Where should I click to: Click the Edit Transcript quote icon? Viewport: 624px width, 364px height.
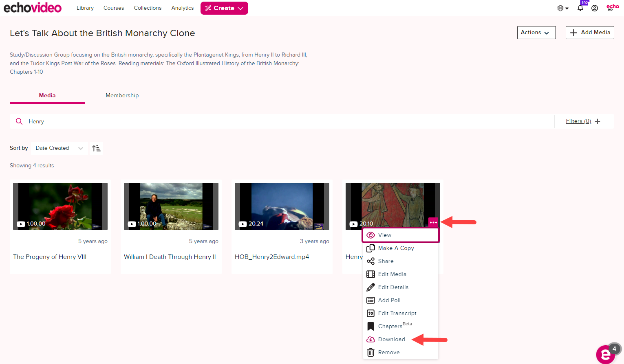point(370,313)
